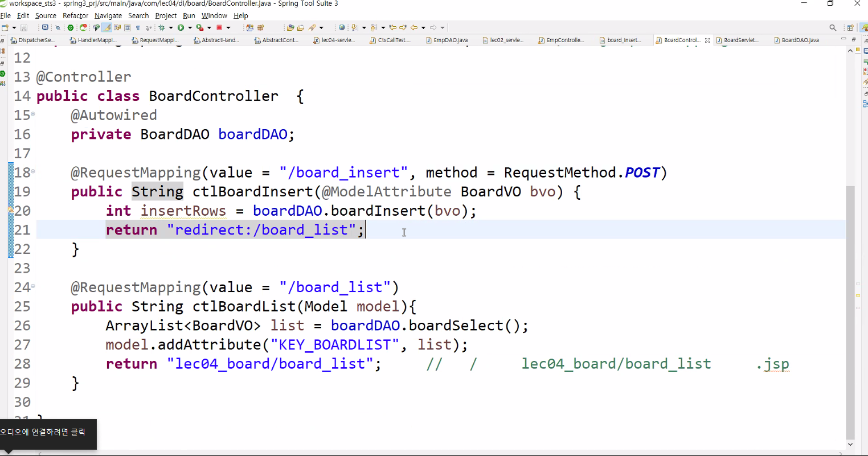Click the Back navigation arrow
Screen dimensions: 868x456
tap(414, 27)
